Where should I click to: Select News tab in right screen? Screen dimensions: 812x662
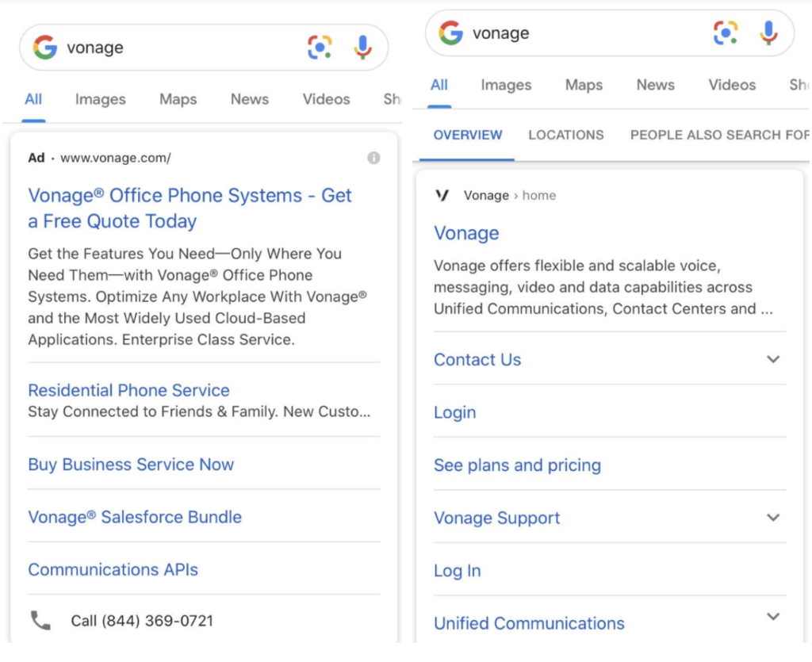[x=655, y=85]
